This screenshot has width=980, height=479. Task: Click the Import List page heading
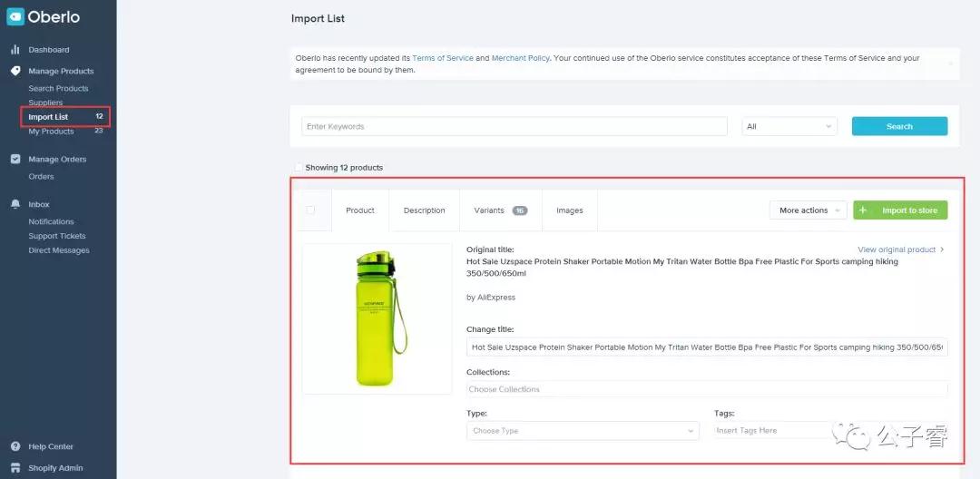click(x=318, y=19)
